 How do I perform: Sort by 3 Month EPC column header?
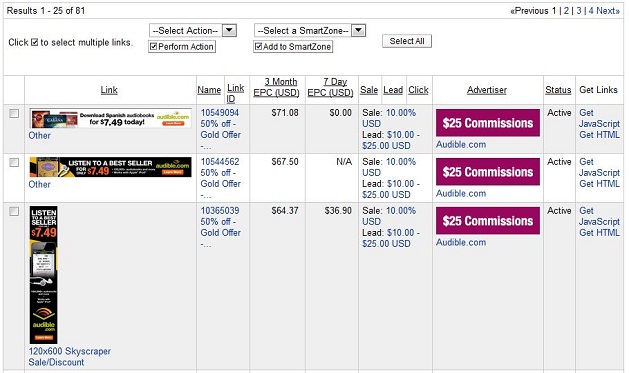(276, 87)
